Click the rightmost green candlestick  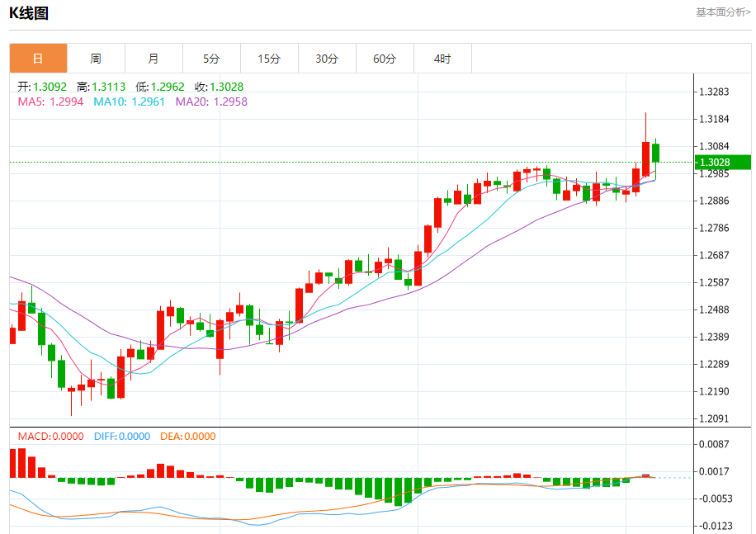(656, 153)
